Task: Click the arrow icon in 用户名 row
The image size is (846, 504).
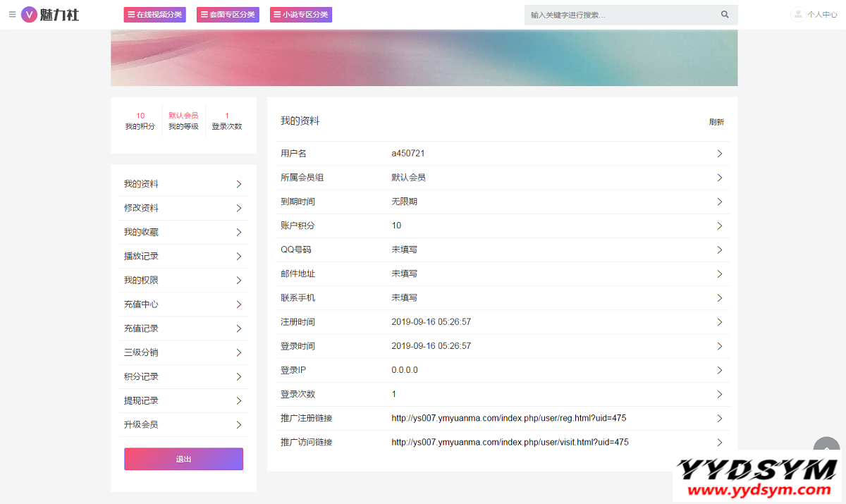Action: pyautogui.click(x=719, y=154)
